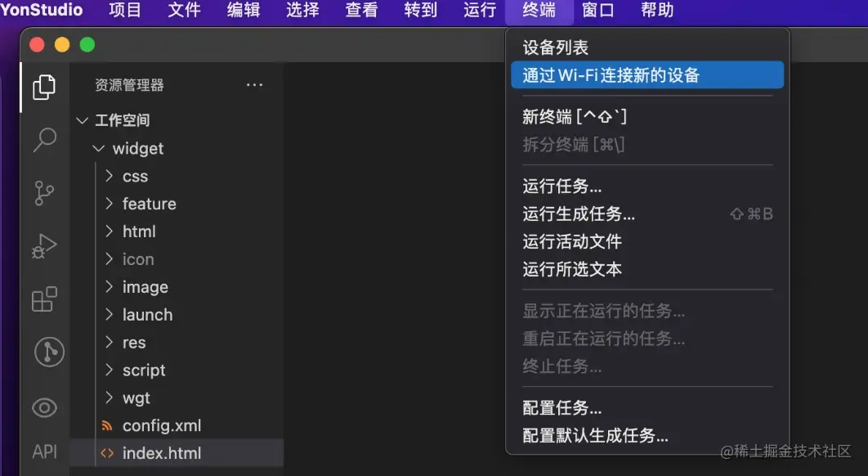Image resolution: width=868 pixels, height=476 pixels.
Task: Open the Extensions blocks icon
Action: (44, 299)
